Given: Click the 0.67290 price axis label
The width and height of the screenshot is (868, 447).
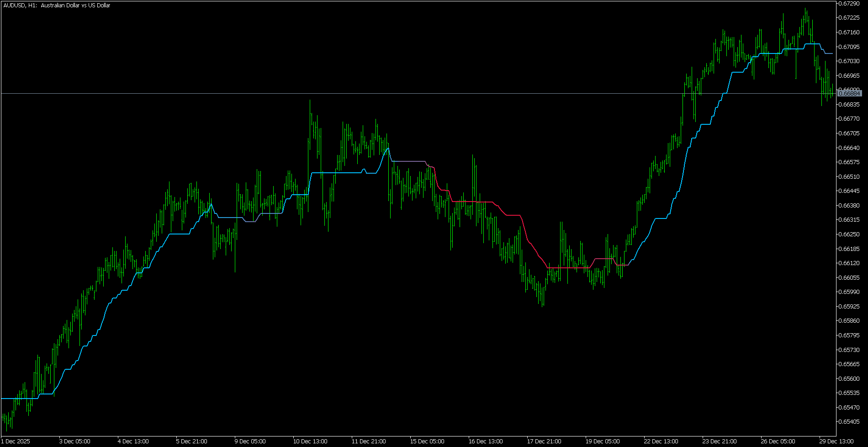Looking at the screenshot, I should coord(850,3).
